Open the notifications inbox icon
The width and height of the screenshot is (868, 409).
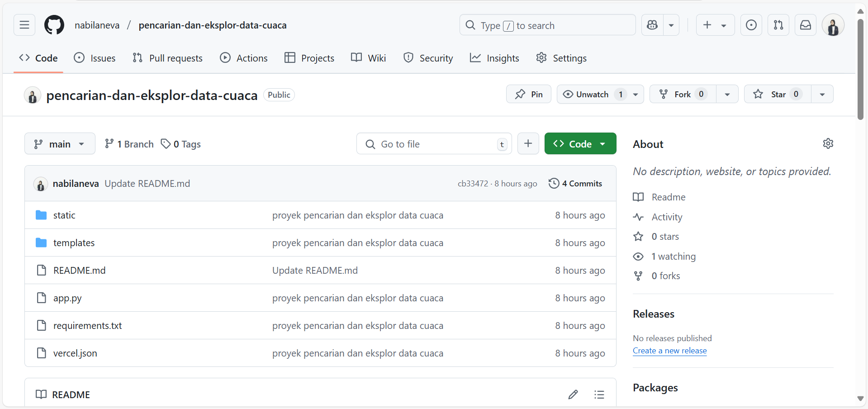pos(806,25)
